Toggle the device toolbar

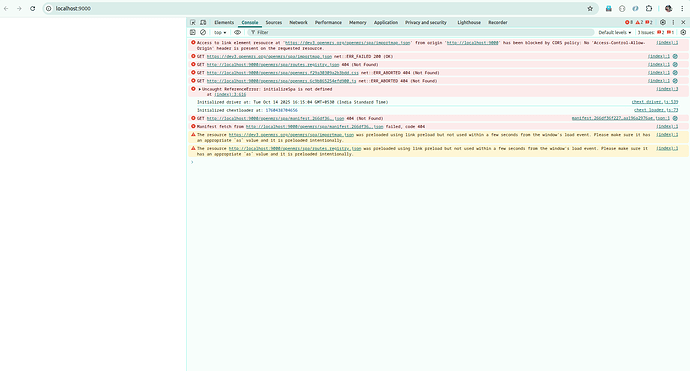(203, 22)
